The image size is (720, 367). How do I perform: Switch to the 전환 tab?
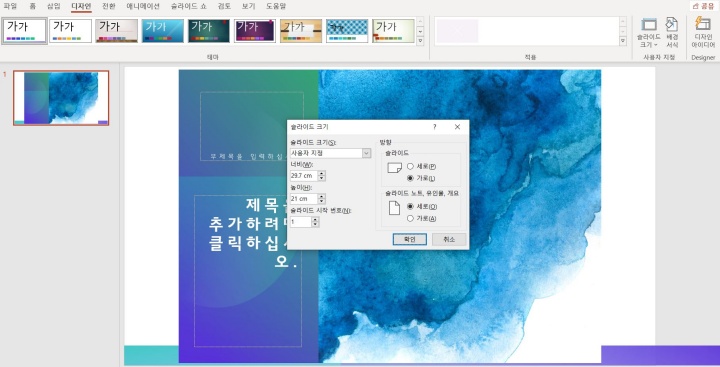click(x=109, y=6)
